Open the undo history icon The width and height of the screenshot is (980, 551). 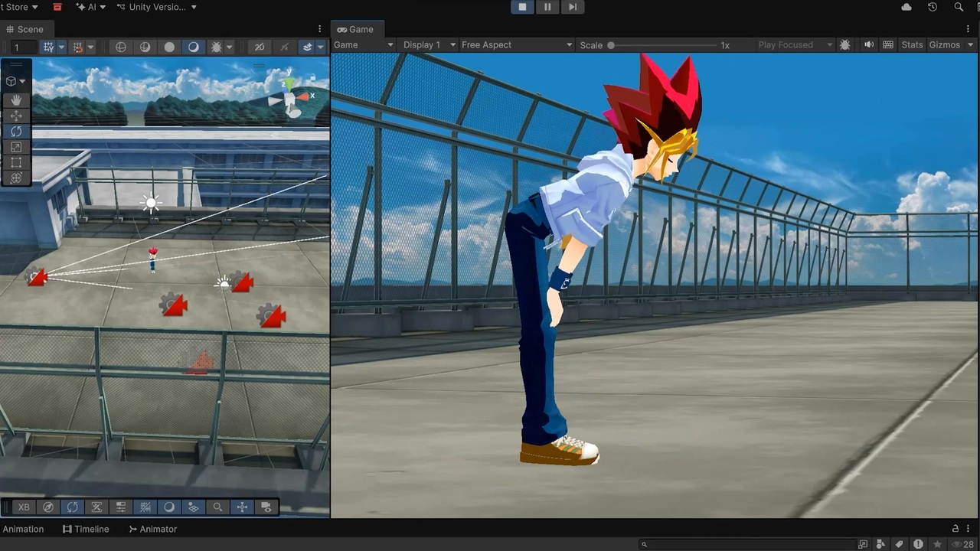point(933,7)
